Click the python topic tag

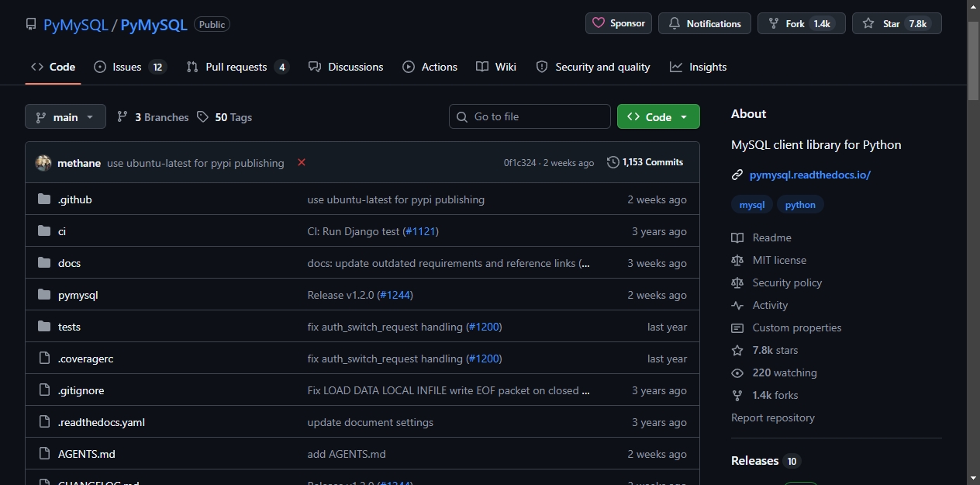point(800,205)
